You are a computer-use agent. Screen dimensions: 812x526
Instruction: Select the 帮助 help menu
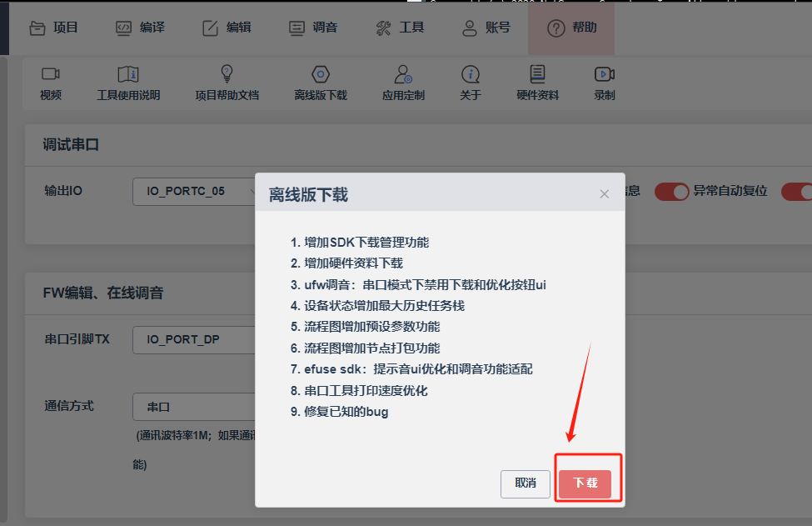pos(571,28)
